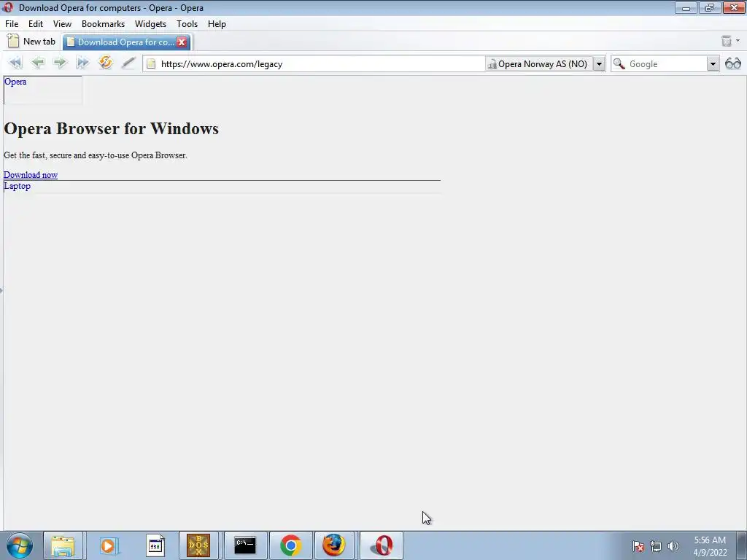Open a New tab
This screenshot has height=560, width=747.
(31, 42)
